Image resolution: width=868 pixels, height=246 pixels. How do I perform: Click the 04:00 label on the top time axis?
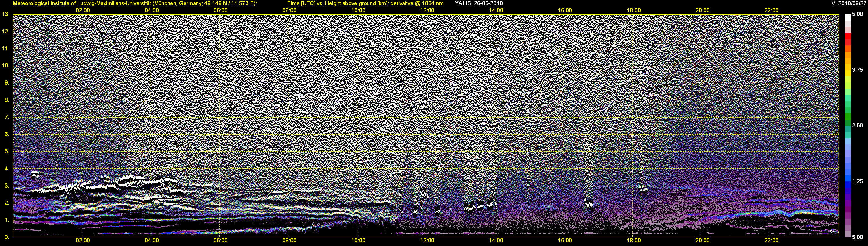(152, 10)
